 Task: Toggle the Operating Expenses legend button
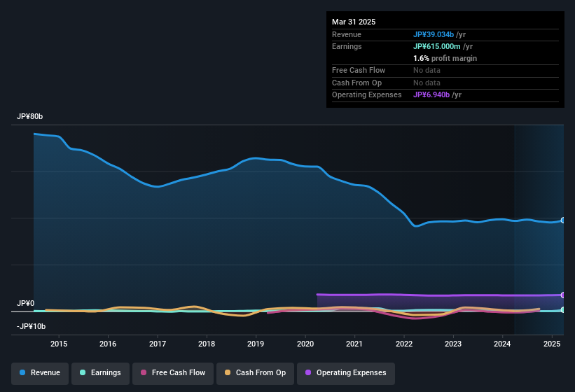click(346, 373)
